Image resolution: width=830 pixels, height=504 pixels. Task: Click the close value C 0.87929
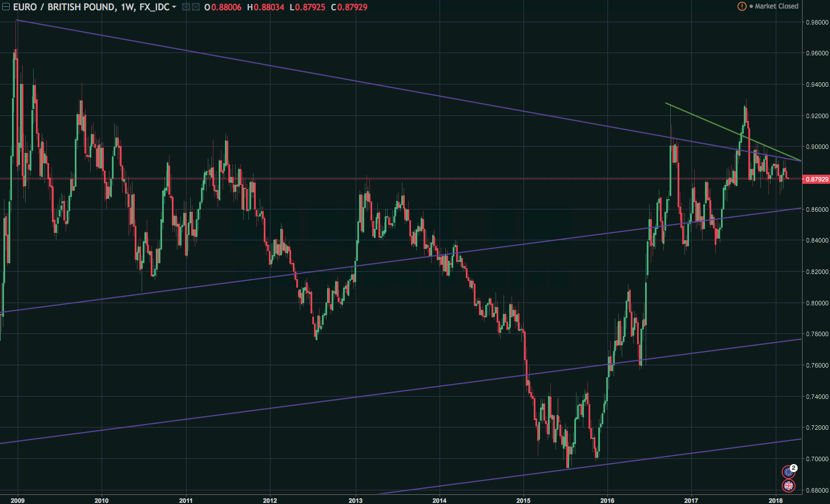click(349, 7)
